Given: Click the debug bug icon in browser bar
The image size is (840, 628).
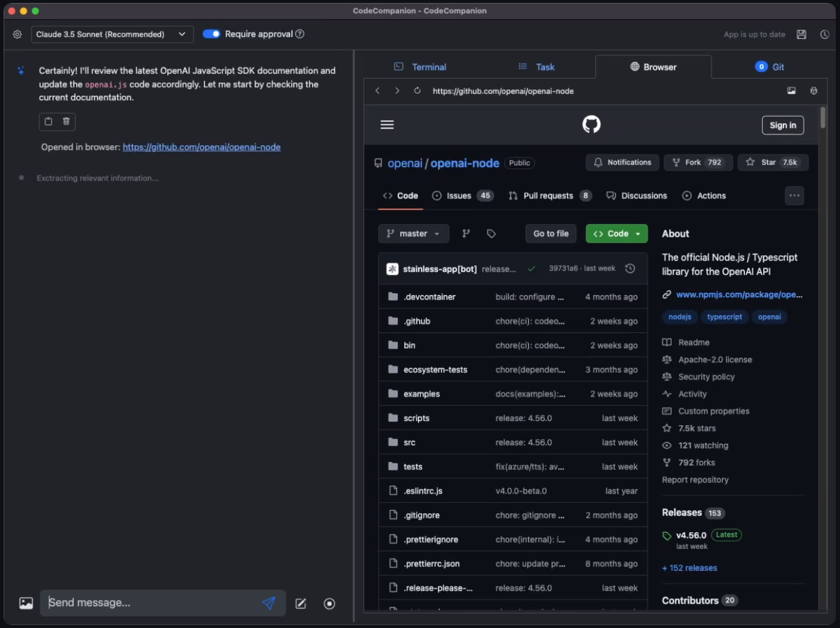Looking at the screenshot, I should click(814, 90).
